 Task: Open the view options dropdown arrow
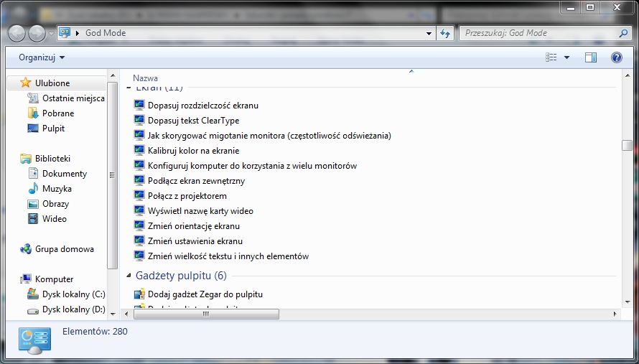point(567,57)
